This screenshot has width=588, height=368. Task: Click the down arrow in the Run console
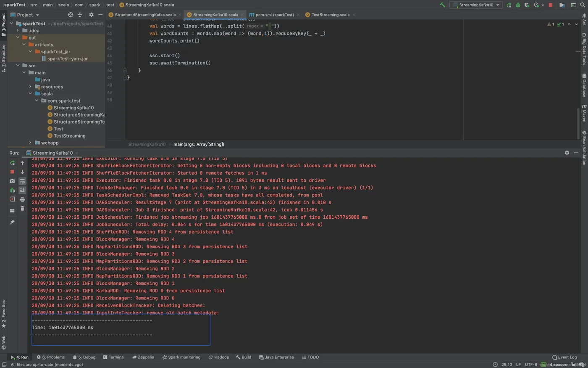point(22,172)
